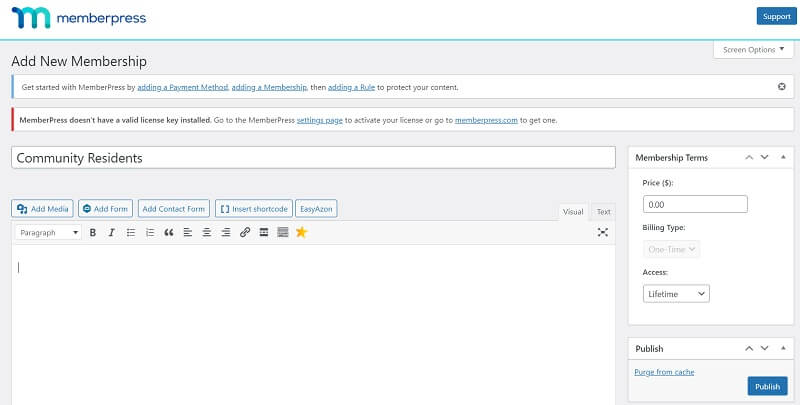
Task: Click the Insert shortcode button
Action: coord(254,209)
